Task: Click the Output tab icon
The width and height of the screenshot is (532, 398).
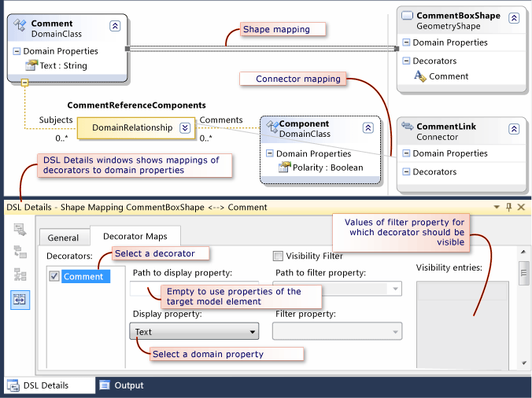Action: coord(105,385)
